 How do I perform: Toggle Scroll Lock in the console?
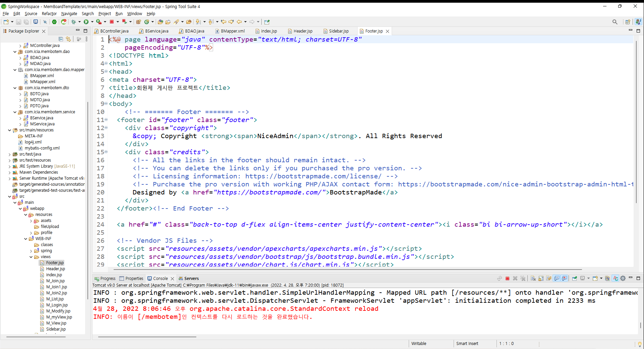tap(541, 278)
